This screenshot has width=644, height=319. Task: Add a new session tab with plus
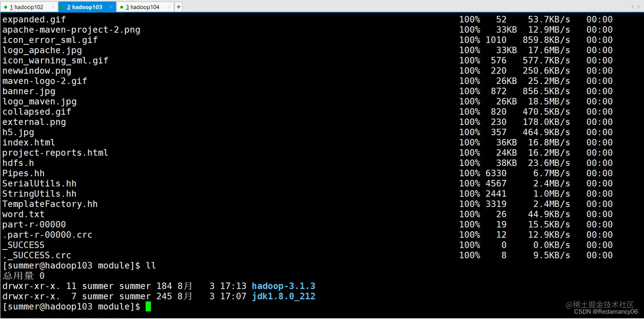(x=178, y=7)
